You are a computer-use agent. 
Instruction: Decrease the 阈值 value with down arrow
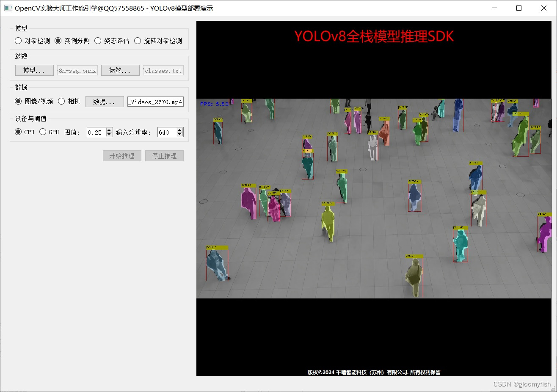pos(109,135)
